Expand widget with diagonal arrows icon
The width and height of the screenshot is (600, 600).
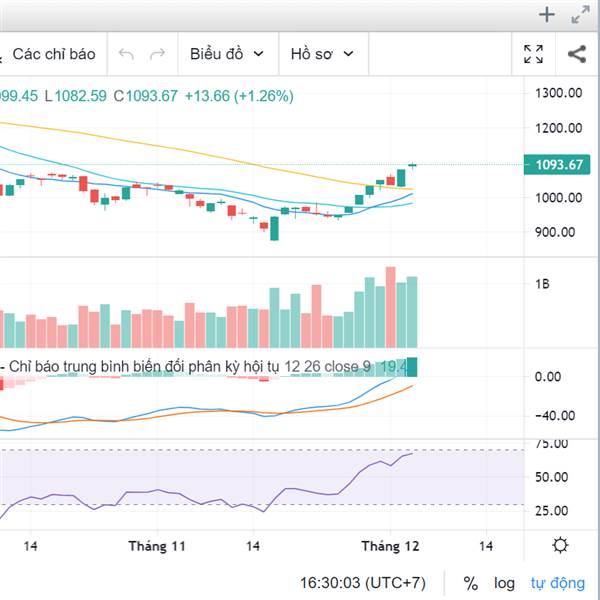tap(580, 15)
